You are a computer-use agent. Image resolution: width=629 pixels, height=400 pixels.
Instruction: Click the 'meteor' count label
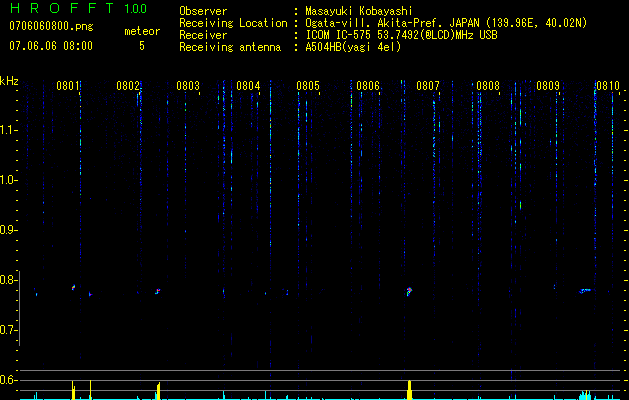[142, 31]
